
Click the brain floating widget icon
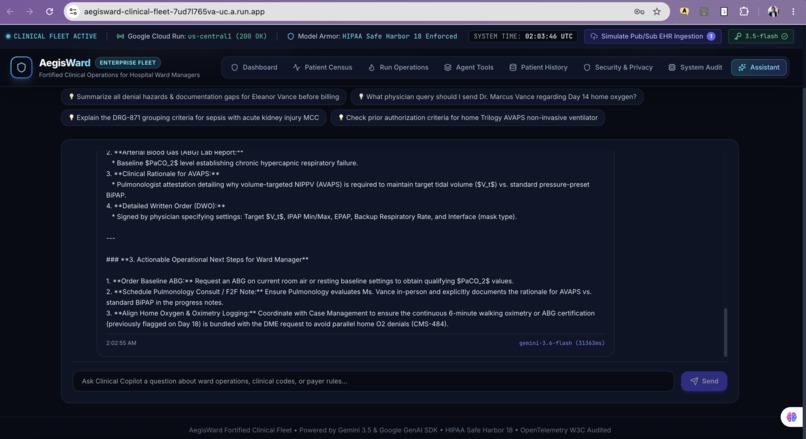(792, 416)
